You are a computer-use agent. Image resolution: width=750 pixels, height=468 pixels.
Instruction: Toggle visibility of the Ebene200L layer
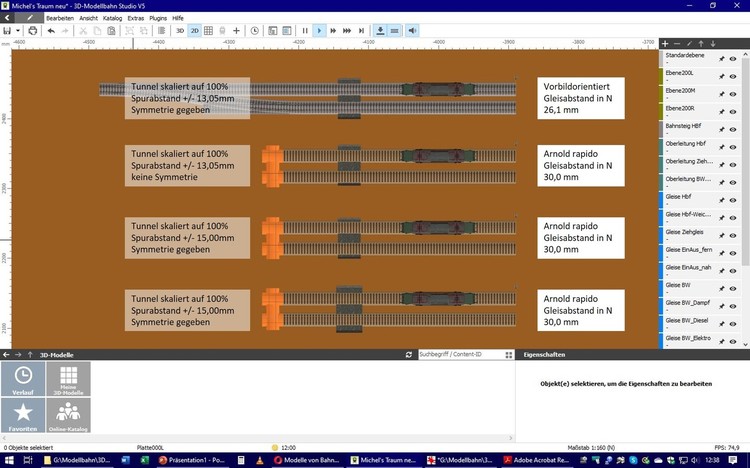click(x=733, y=77)
